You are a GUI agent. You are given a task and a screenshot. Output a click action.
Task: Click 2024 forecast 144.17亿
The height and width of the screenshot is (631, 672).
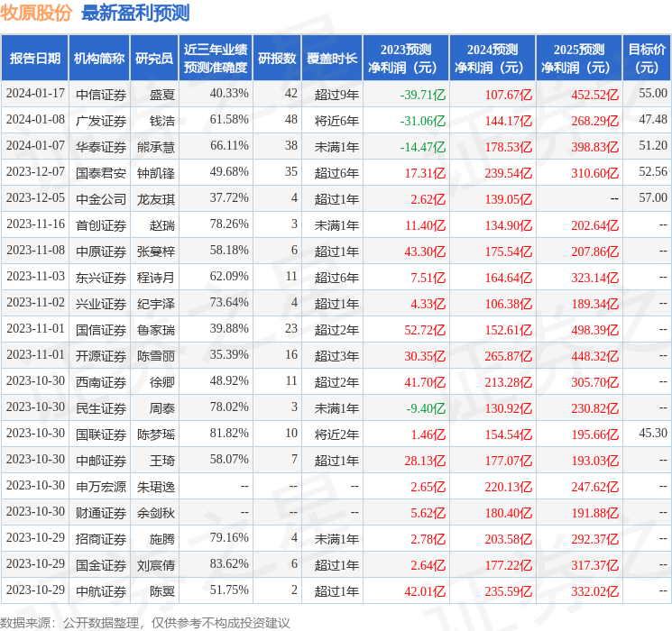[509, 121]
